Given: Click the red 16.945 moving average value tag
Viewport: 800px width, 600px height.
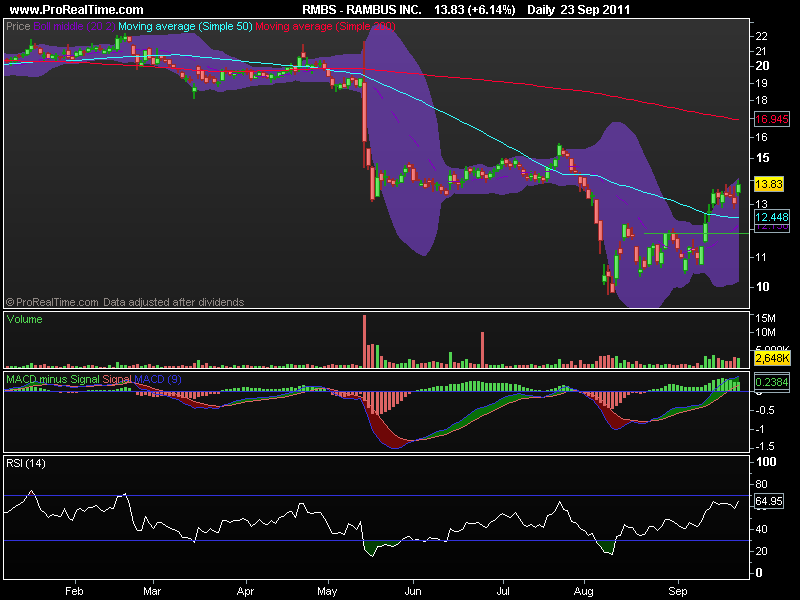Looking at the screenshot, I should [771, 119].
